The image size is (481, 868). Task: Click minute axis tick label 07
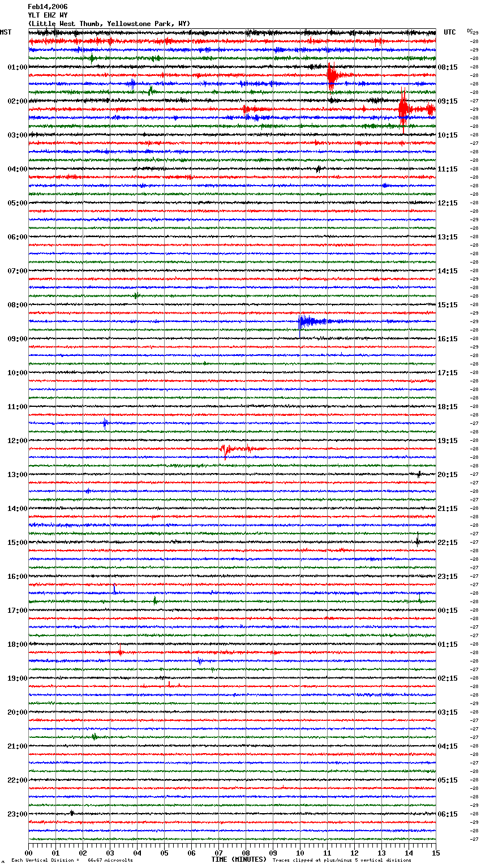(218, 853)
